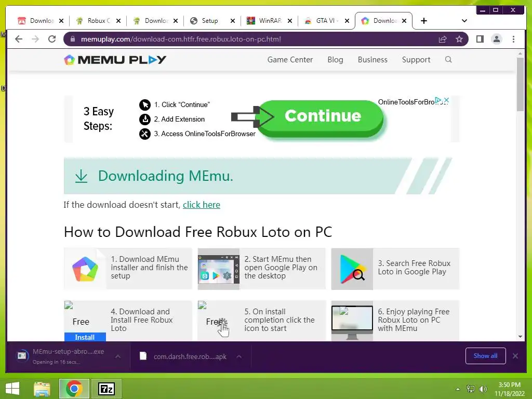
Task: Open the site search magnifier icon
Action: point(448,60)
